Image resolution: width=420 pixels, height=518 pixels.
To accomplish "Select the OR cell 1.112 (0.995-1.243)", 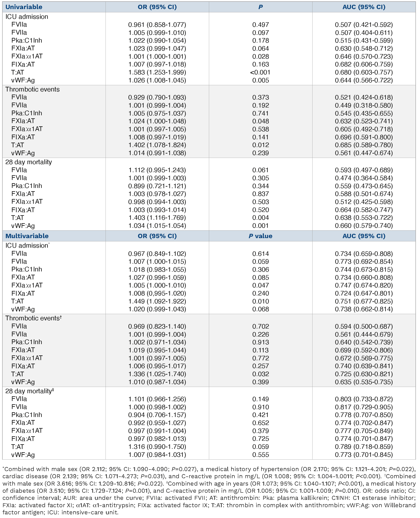I will pyautogui.click(x=157, y=170).
